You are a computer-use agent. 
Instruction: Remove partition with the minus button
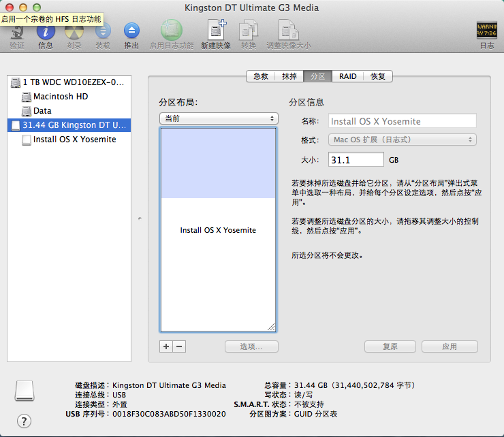[179, 346]
